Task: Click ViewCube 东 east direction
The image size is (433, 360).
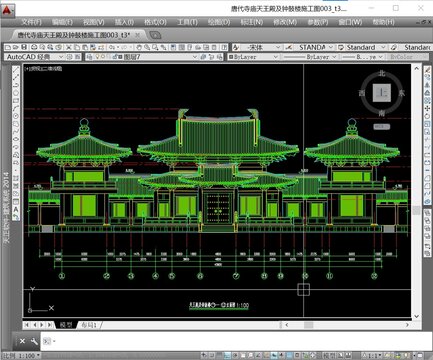Action: click(x=402, y=93)
